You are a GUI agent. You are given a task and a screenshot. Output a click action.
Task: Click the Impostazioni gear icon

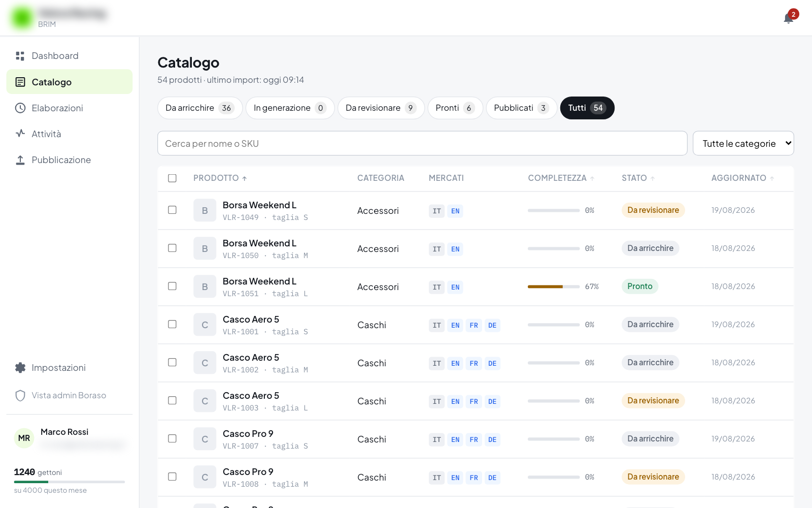click(x=20, y=367)
